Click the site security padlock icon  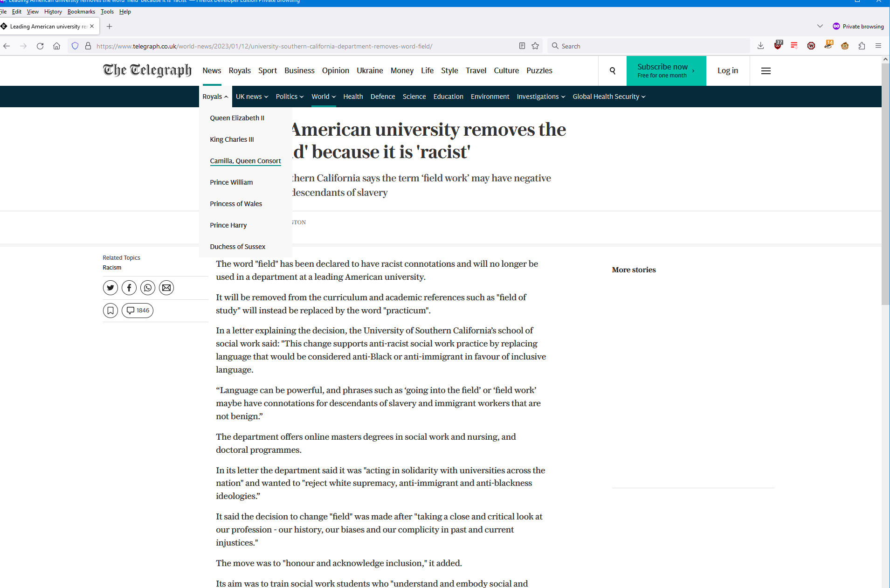(x=88, y=46)
